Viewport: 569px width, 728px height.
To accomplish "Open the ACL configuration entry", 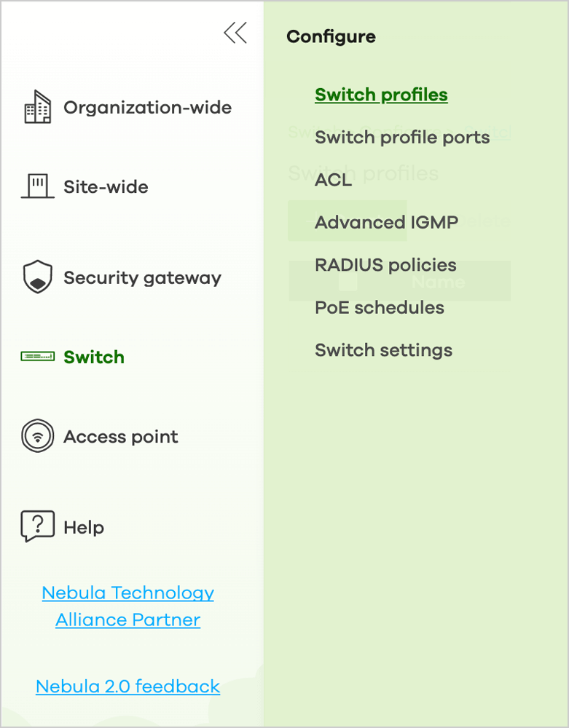I will (x=334, y=180).
